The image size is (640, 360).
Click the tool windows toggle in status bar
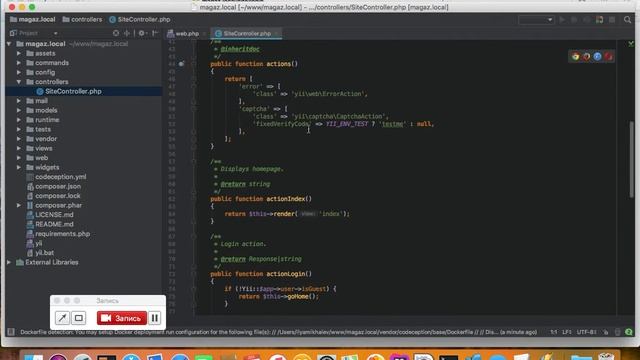click(x=11, y=332)
